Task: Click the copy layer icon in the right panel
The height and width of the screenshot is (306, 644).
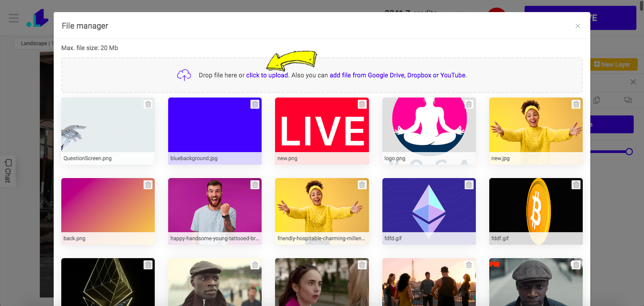Action: pyautogui.click(x=596, y=100)
